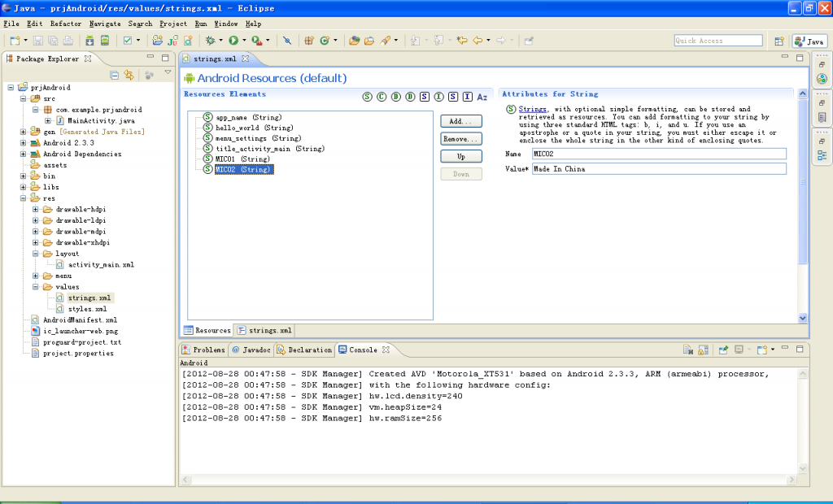
Task: Click the Quick Access search box
Action: click(718, 41)
